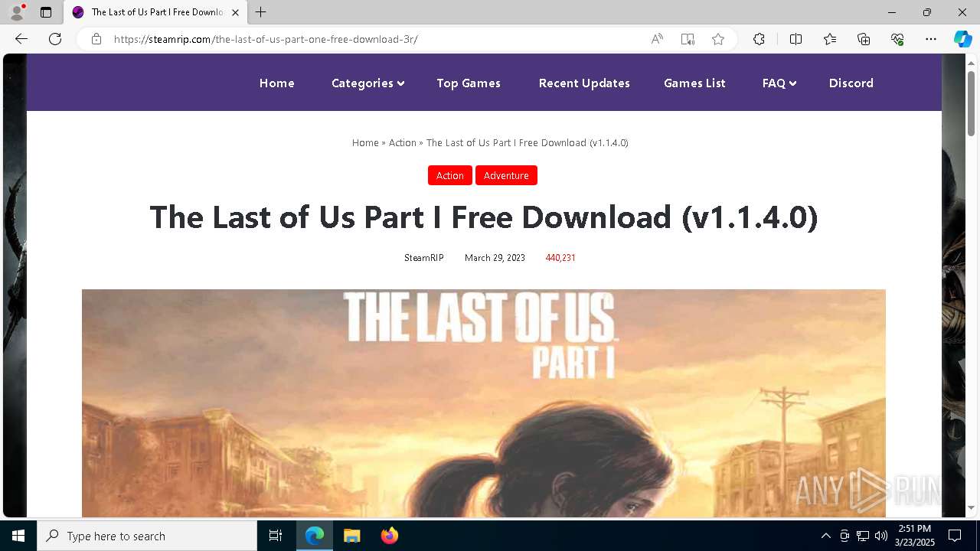Refresh the page
This screenshot has height=551, width=980.
pyautogui.click(x=55, y=39)
